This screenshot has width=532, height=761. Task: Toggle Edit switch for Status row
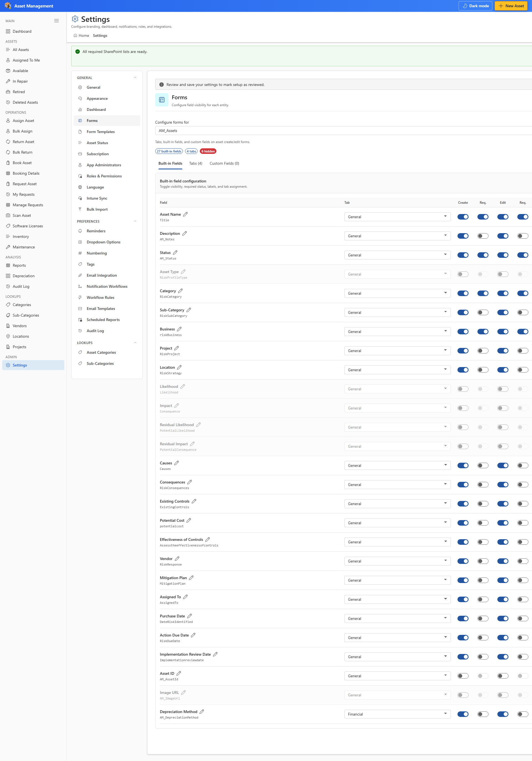click(x=503, y=255)
